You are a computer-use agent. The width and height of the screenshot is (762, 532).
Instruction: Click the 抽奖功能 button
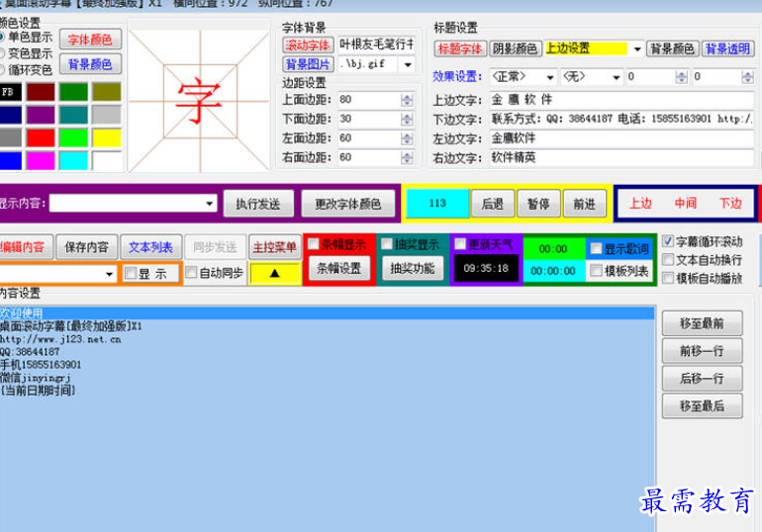pyautogui.click(x=413, y=268)
